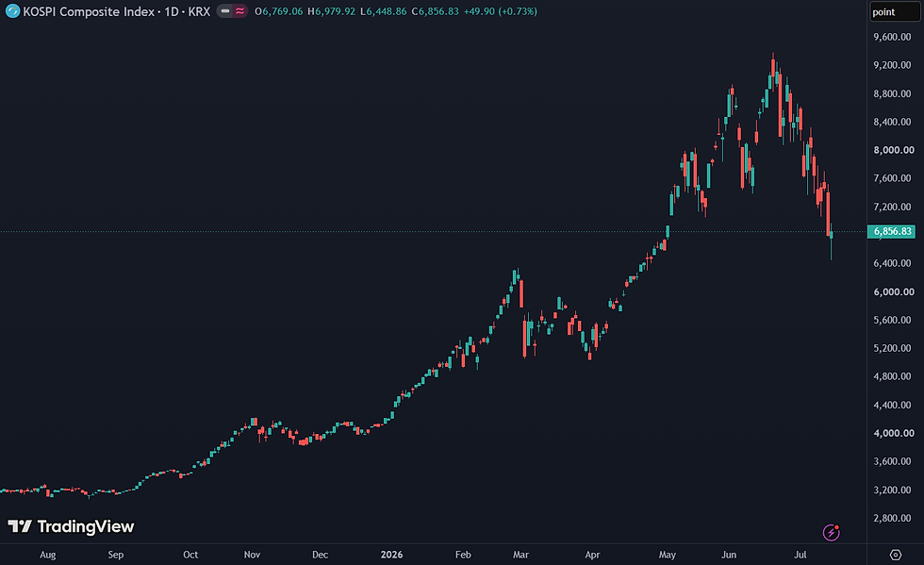Click the 8,400.00 price axis label
924x565 pixels.
pyautogui.click(x=892, y=122)
